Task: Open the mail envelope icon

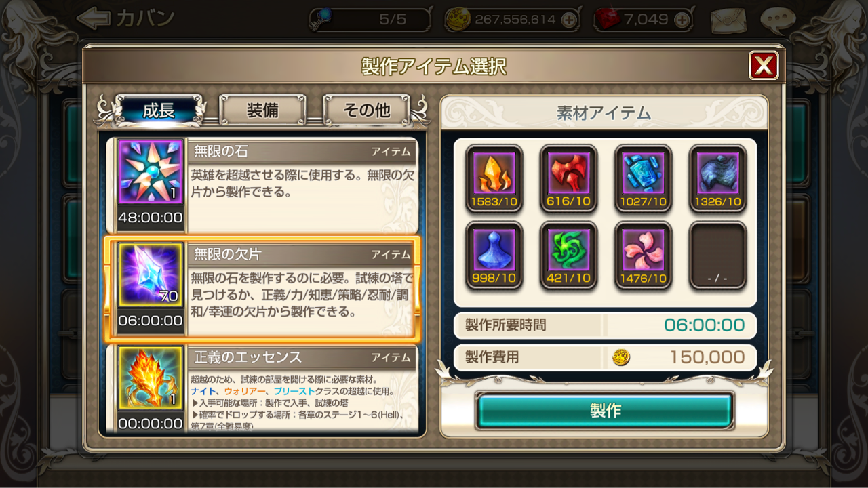Action: 728,21
